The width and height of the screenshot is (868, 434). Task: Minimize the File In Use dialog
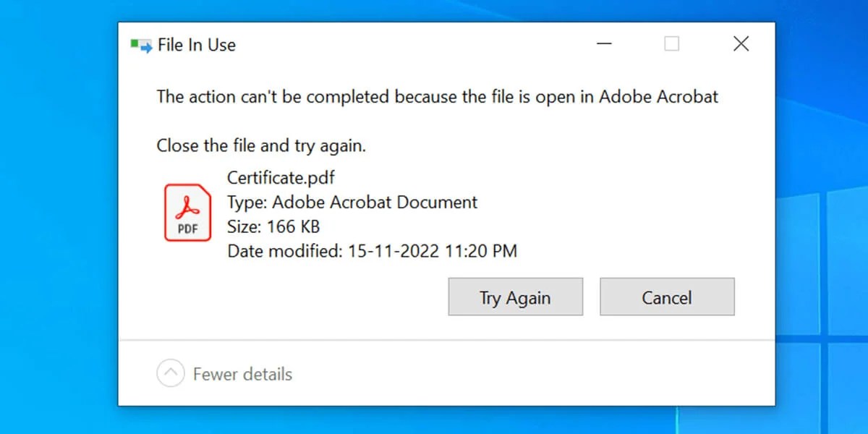604,44
